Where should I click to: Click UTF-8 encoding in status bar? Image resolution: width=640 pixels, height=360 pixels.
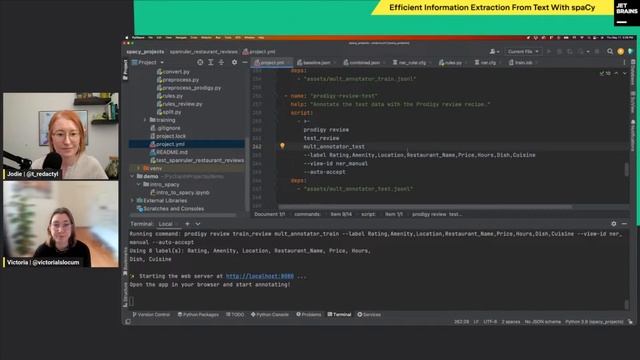490,322
